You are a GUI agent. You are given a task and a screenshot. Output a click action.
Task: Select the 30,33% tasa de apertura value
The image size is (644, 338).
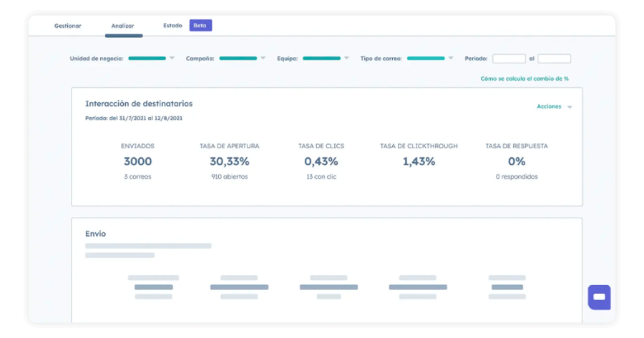coord(230,161)
